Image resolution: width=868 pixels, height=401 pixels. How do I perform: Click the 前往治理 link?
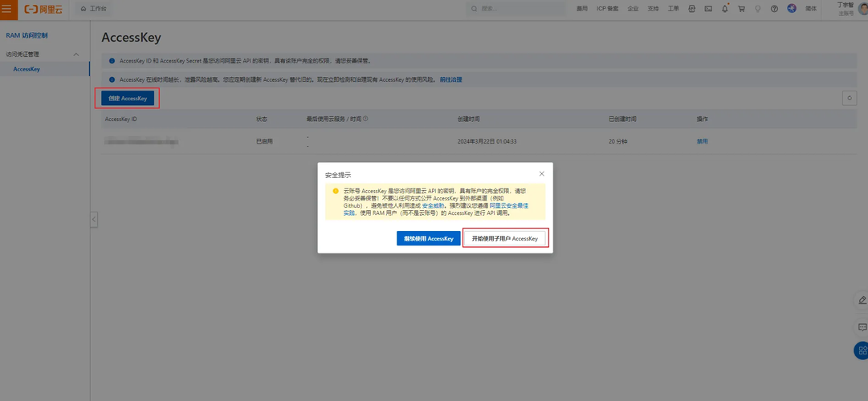(x=450, y=79)
